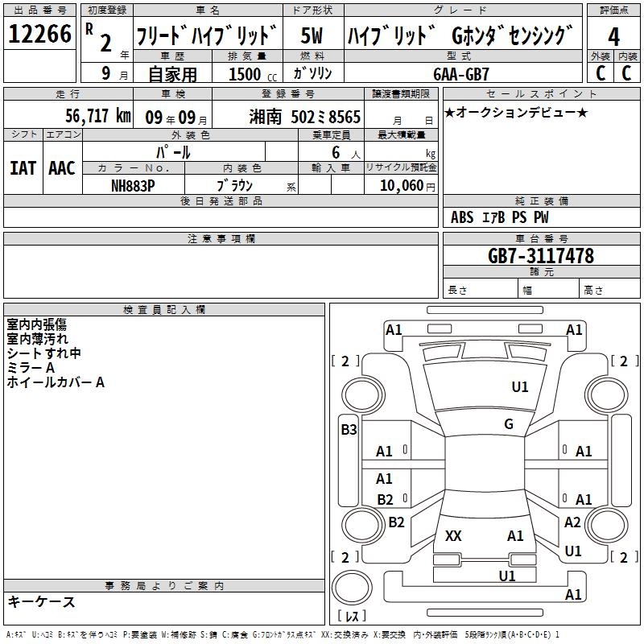The image size is (644, 644).
Task: Click the G mark on the windshield
Action: click(508, 424)
